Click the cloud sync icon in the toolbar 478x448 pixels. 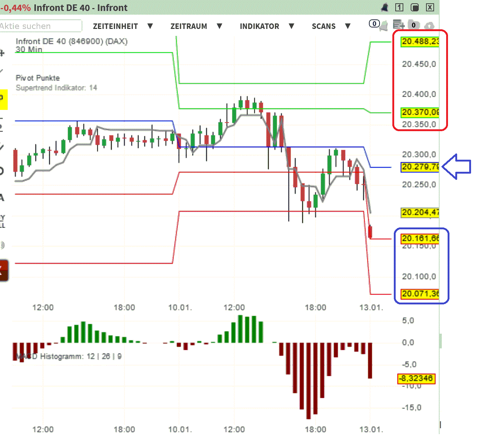pyautogui.click(x=429, y=26)
